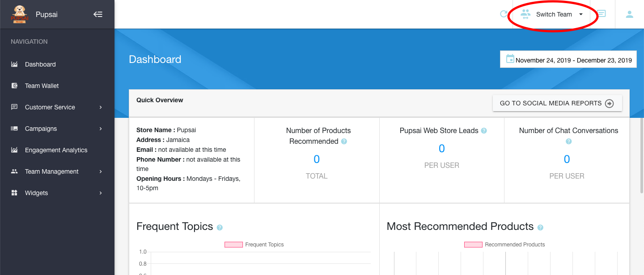Open the messages icon in the top bar
Image resolution: width=644 pixels, height=275 pixels.
[602, 14]
